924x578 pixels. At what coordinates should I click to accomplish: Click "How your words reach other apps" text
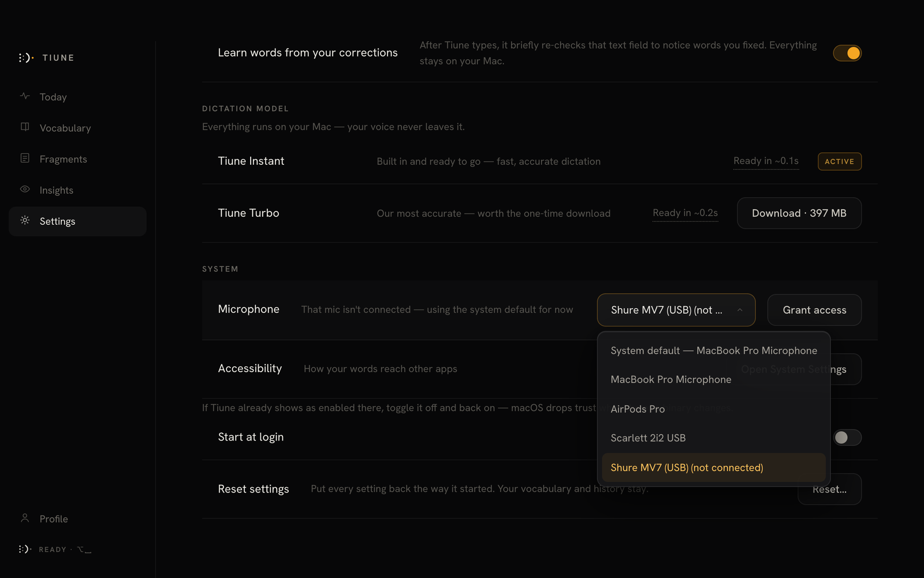coord(381,369)
